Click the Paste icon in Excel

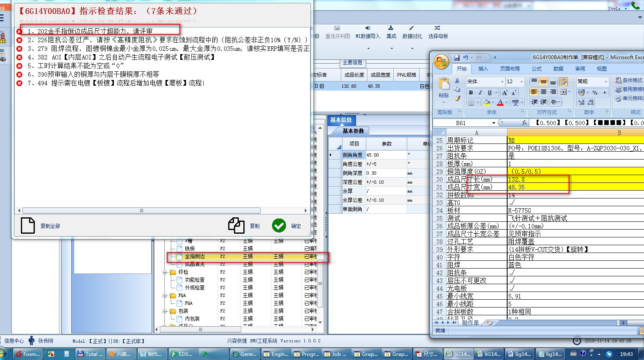[444, 84]
